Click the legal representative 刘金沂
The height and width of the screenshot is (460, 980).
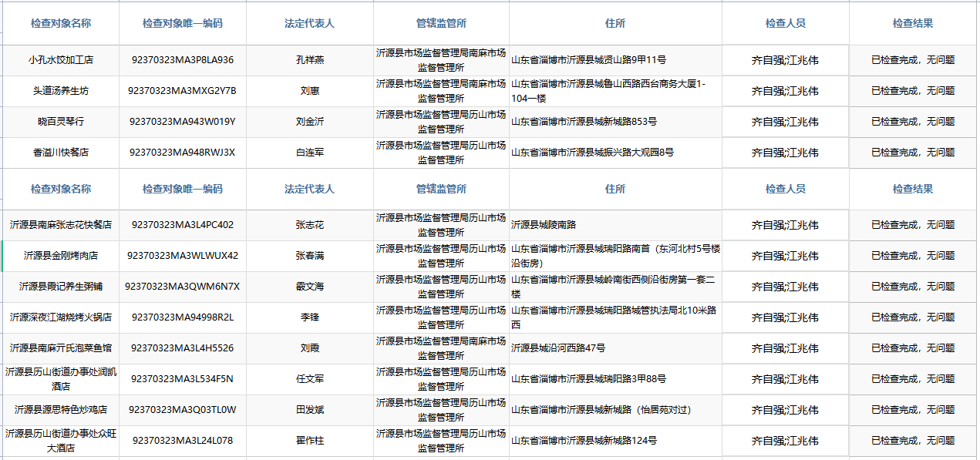point(309,122)
